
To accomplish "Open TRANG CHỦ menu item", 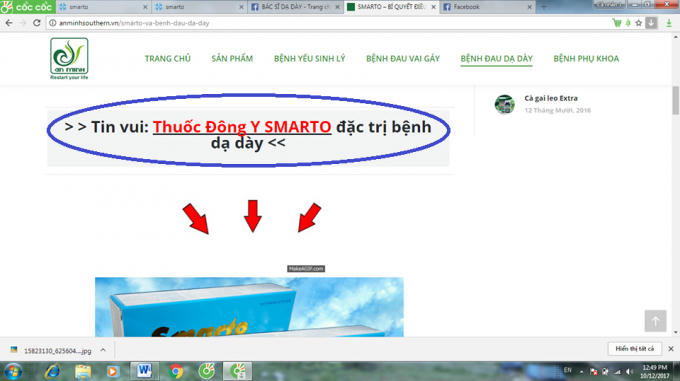I will click(167, 59).
